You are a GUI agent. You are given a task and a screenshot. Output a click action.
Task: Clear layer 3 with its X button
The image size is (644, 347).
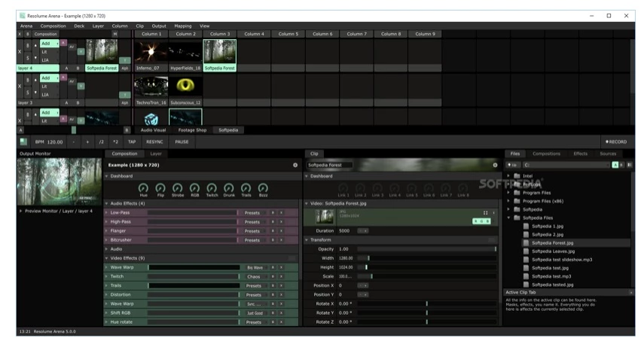20,87
